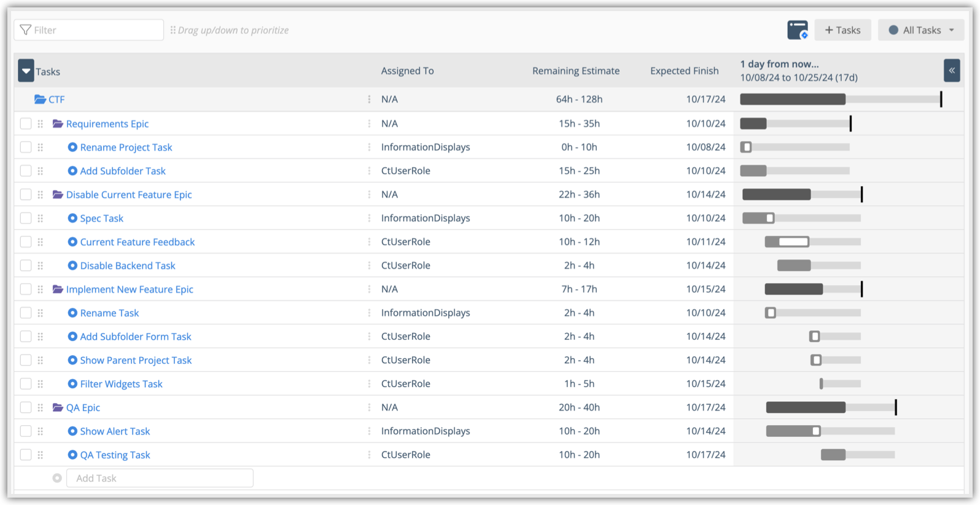The image size is (980, 505).
Task: Click the task status icon for QA Testing Task
Action: [x=72, y=455]
